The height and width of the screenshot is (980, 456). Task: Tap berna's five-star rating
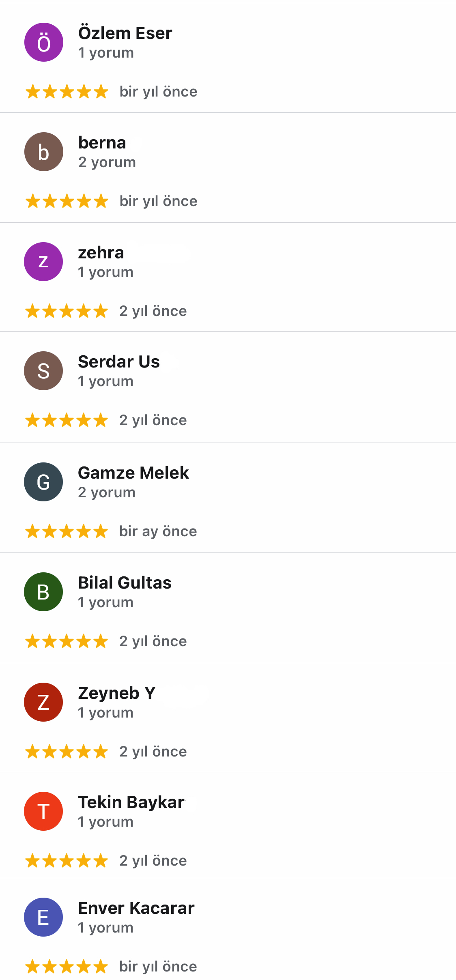point(67,201)
